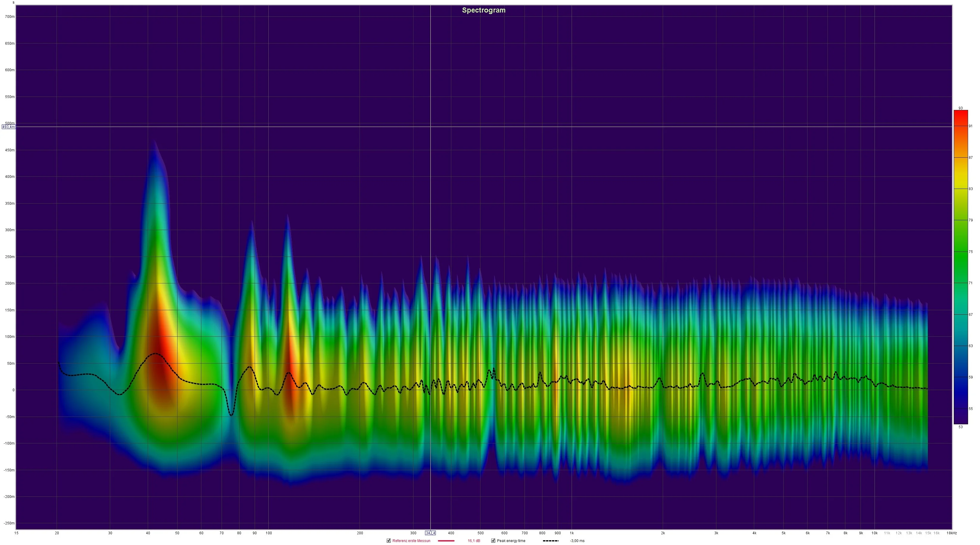Viewport: 980px width, 545px height.
Task: Click the 'Referenz erste Messun' legend label
Action: [411, 541]
